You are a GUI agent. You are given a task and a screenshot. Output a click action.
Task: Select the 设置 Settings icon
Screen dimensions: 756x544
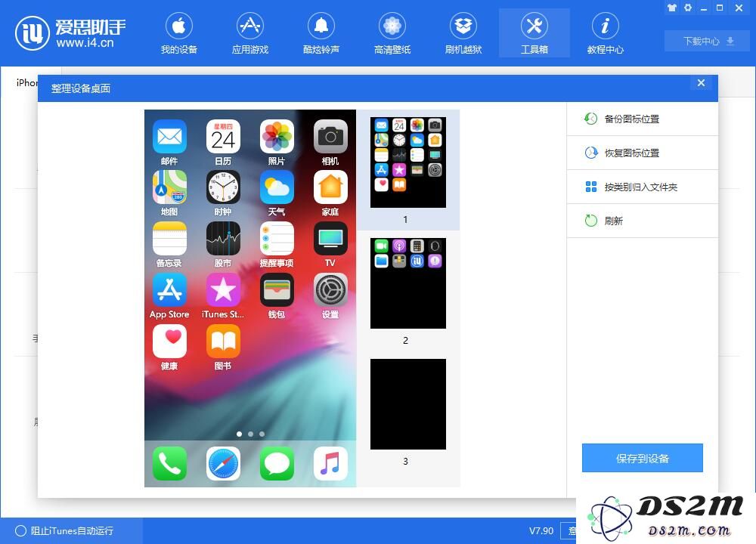(330, 289)
